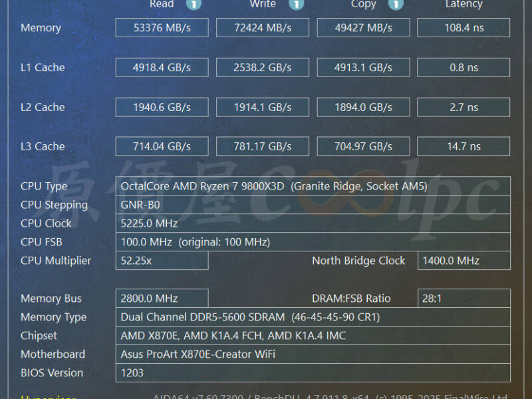Select the L3 Cache read value 714.04 GB/s
The image size is (532, 399).
coord(162,146)
